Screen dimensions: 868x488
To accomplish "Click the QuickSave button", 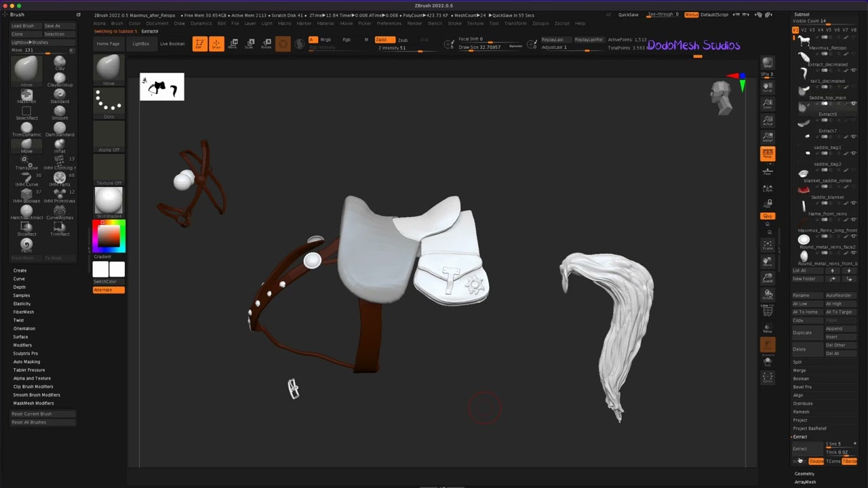I will tap(628, 15).
